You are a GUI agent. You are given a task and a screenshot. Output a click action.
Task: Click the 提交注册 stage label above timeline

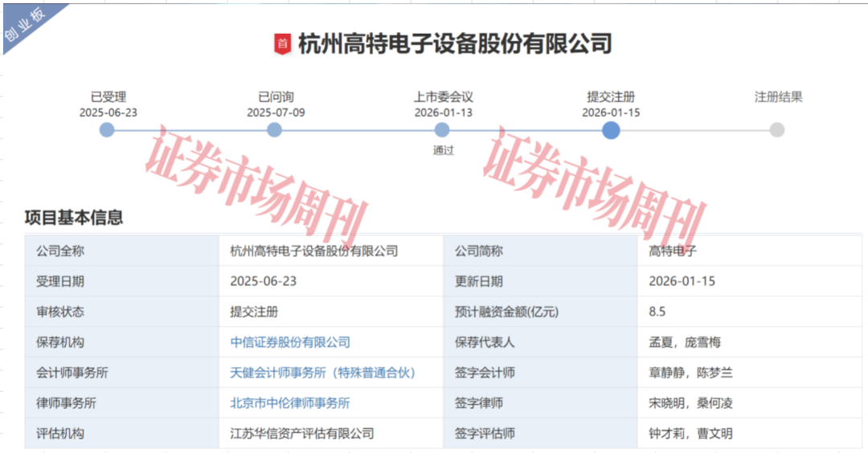(x=611, y=97)
